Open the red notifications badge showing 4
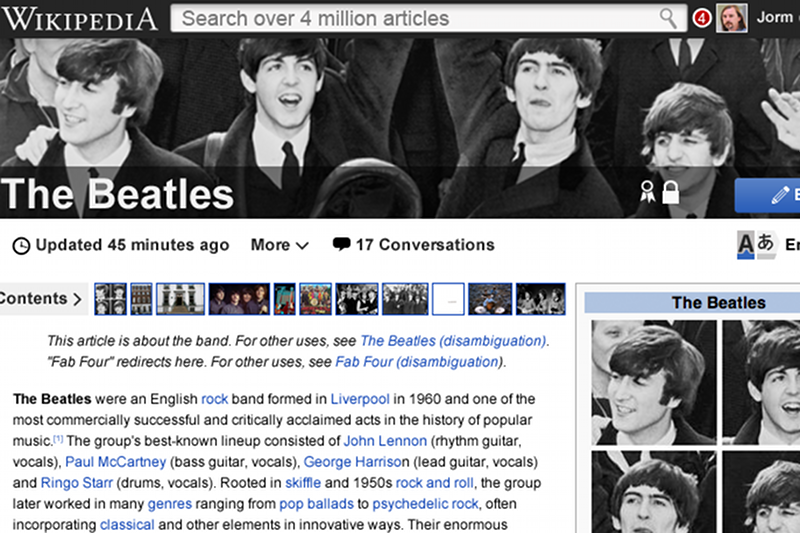 point(701,18)
